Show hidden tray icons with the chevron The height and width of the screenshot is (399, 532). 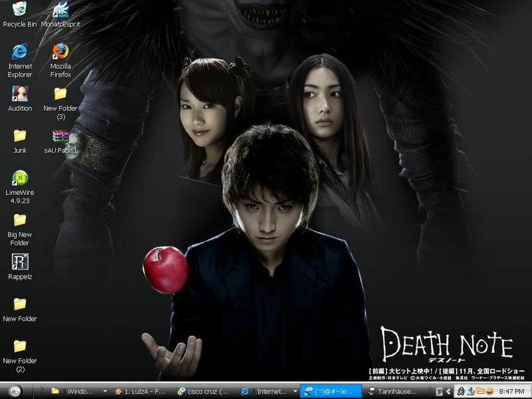448,392
